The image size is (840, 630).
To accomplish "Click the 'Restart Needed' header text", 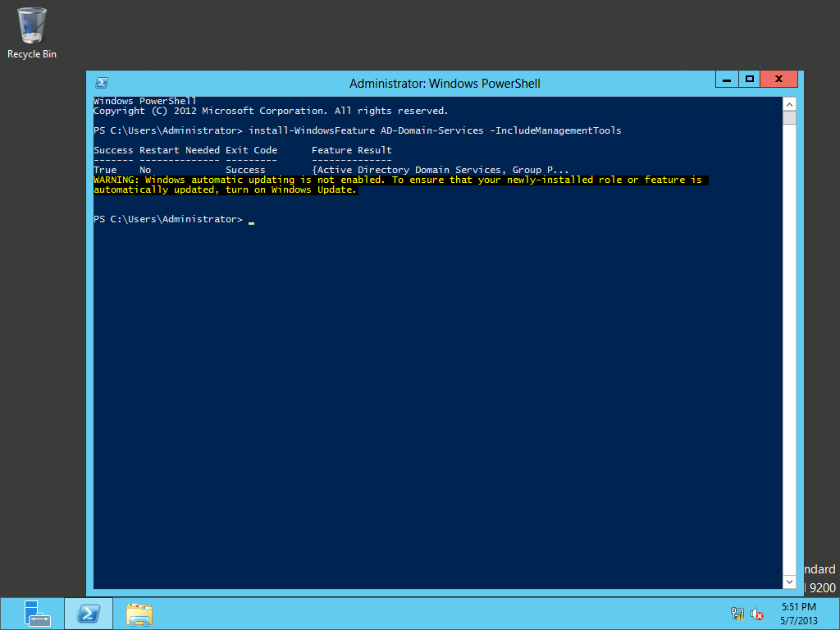I will (x=180, y=150).
